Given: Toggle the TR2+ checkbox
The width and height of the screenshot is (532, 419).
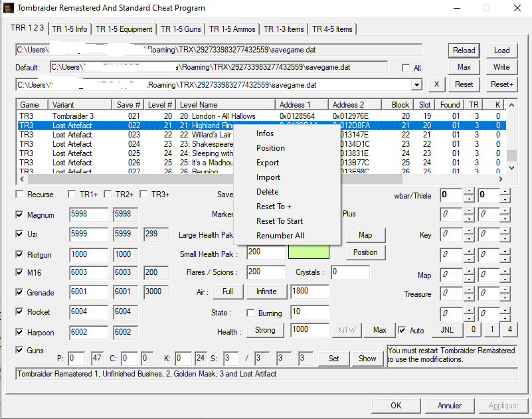Looking at the screenshot, I should point(108,194).
